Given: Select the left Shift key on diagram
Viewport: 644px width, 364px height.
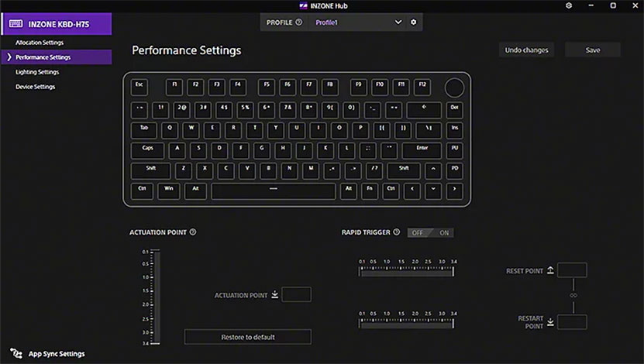Looking at the screenshot, I should point(151,170).
